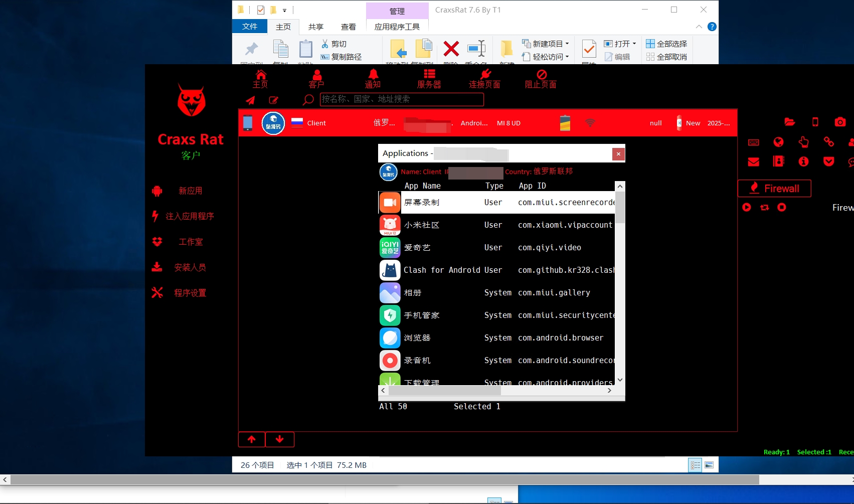Expand the 轻松访问 dropdown
The height and width of the screenshot is (504, 854).
pos(546,57)
